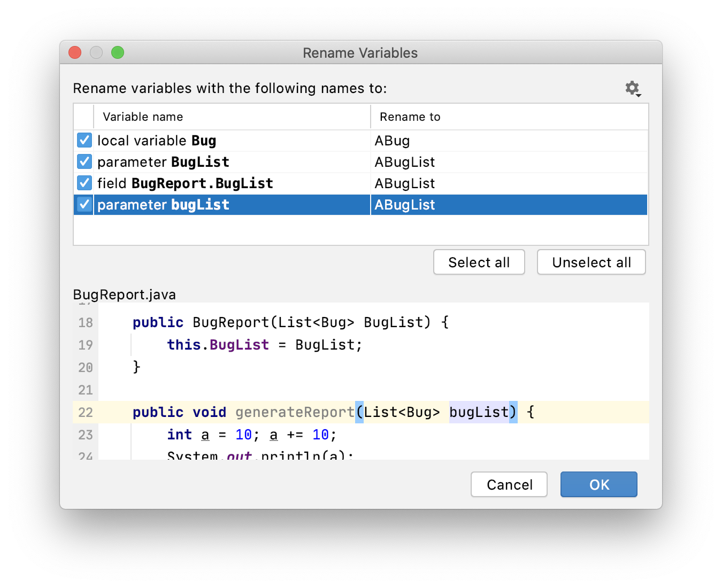Click the BugReport.java file label
722x588 pixels.
(125, 295)
